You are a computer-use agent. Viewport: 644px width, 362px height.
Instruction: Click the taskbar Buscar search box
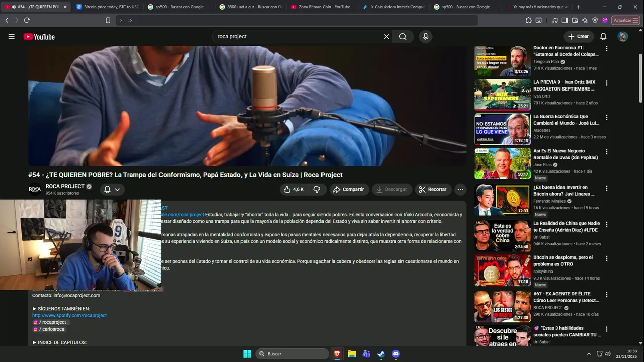(292, 354)
